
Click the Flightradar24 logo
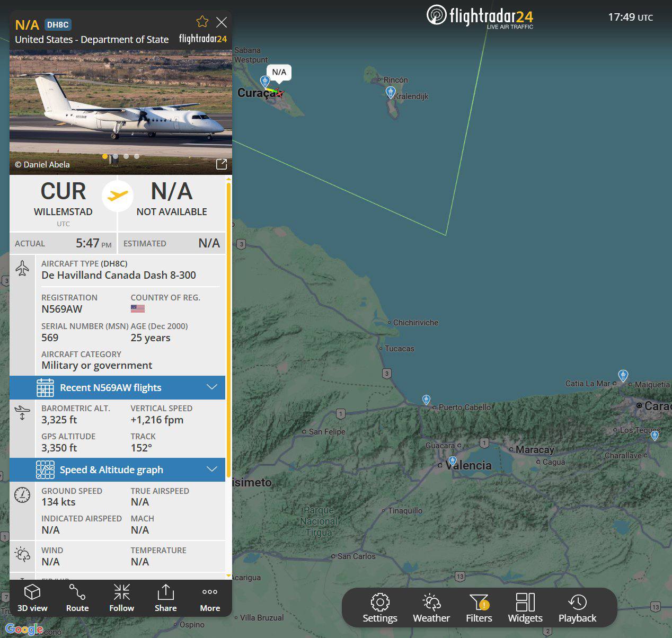pyautogui.click(x=480, y=16)
